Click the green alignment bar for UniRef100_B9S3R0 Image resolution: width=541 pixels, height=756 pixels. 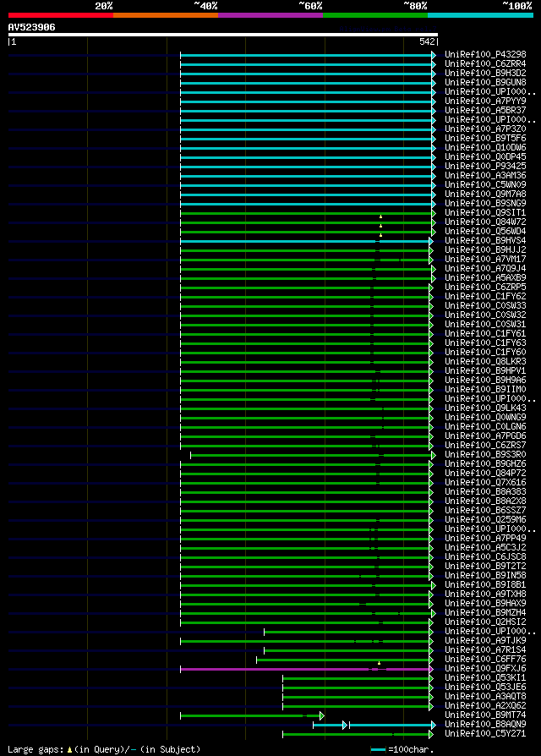point(313,455)
